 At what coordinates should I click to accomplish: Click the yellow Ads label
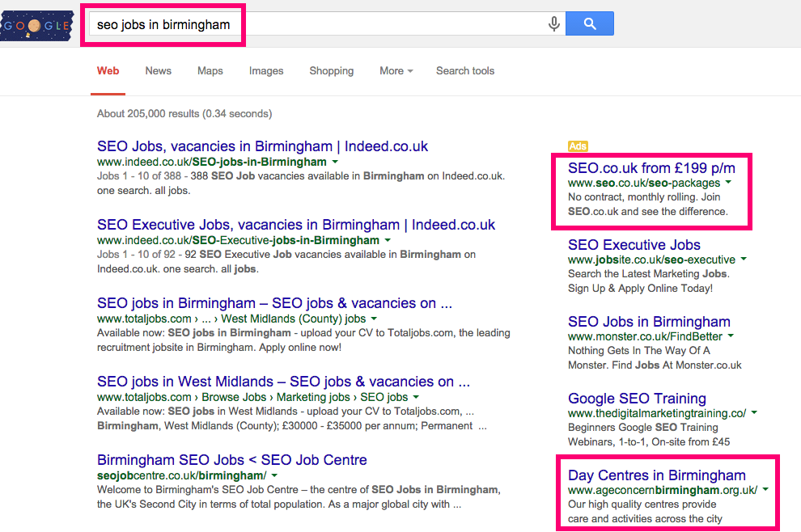click(578, 146)
